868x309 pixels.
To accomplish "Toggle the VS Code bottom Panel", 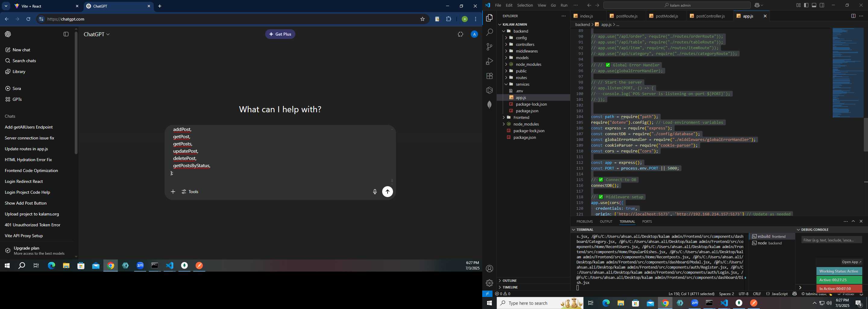I will click(814, 5).
